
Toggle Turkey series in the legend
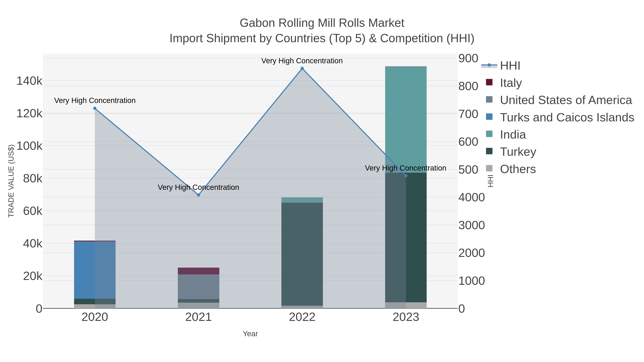(511, 152)
